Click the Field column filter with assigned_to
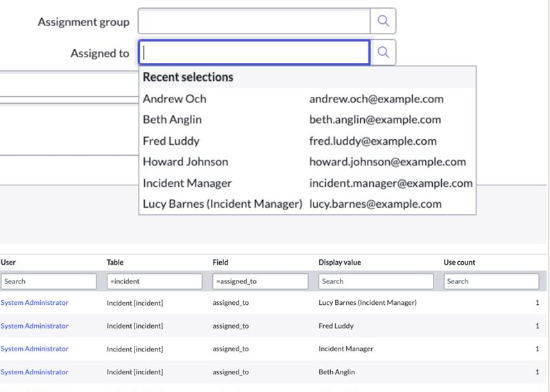The image size is (550, 392). 260,281
